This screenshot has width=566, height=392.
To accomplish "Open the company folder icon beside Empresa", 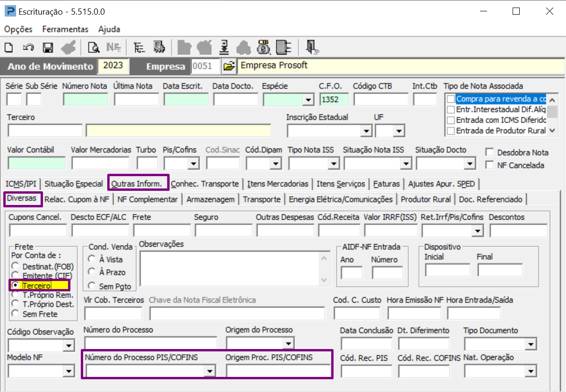I will [x=229, y=66].
